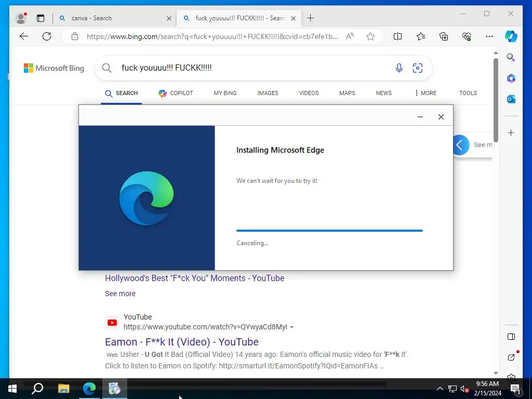Click the sidebar search magnifier icon
This screenshot has height=399, width=532.
coord(511,57)
